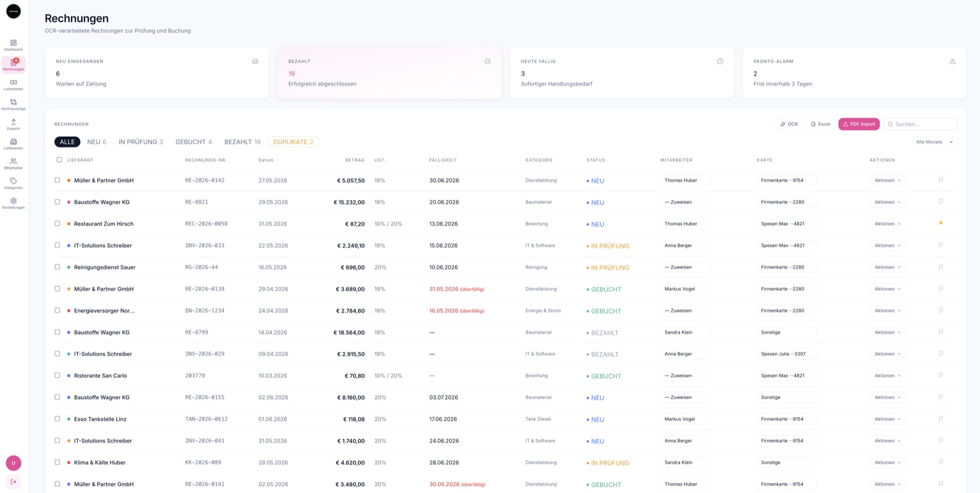Screen dimensions: 980x493
Task: Open Zuweisen employee dropdown for Energieversorger row
Action: (x=685, y=311)
